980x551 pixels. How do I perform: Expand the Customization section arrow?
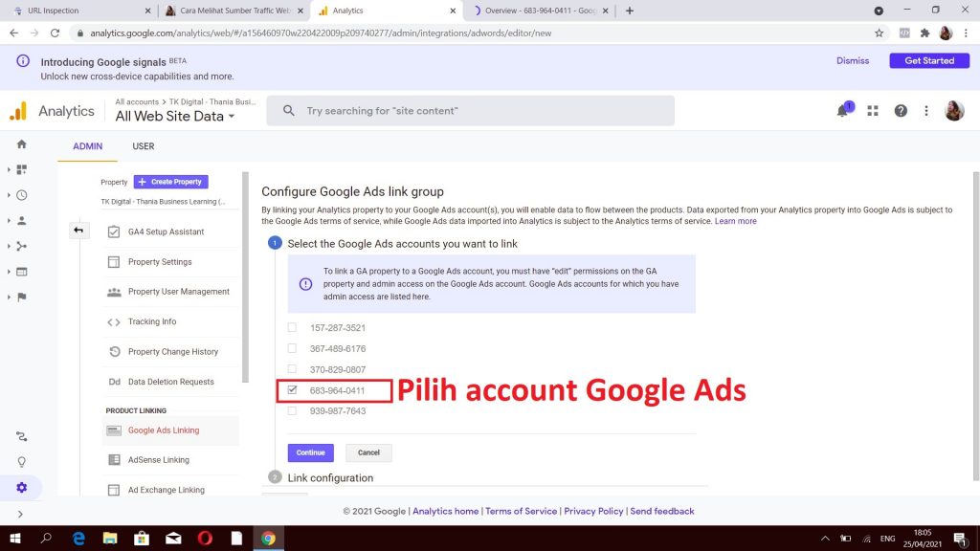(x=9, y=170)
